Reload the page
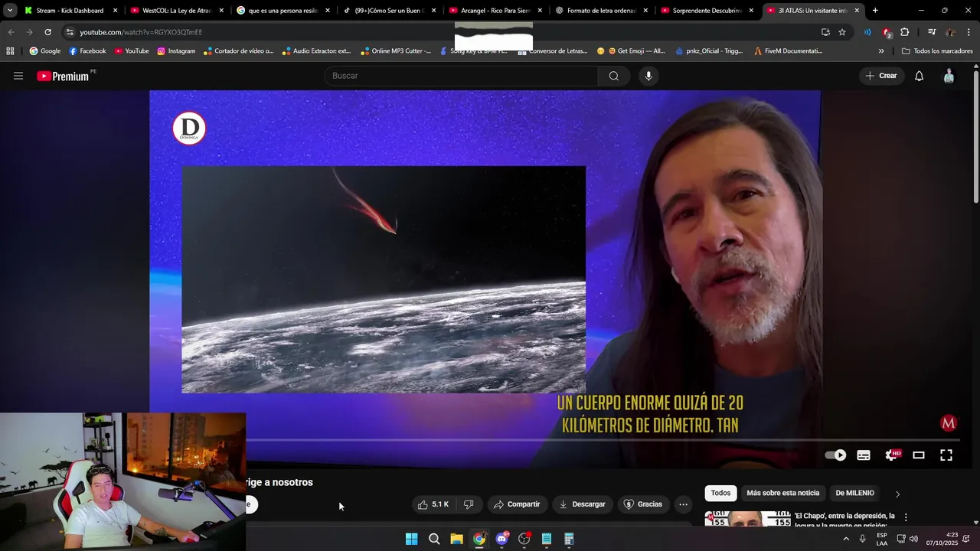Image resolution: width=980 pixels, height=551 pixels. pyautogui.click(x=47, y=32)
